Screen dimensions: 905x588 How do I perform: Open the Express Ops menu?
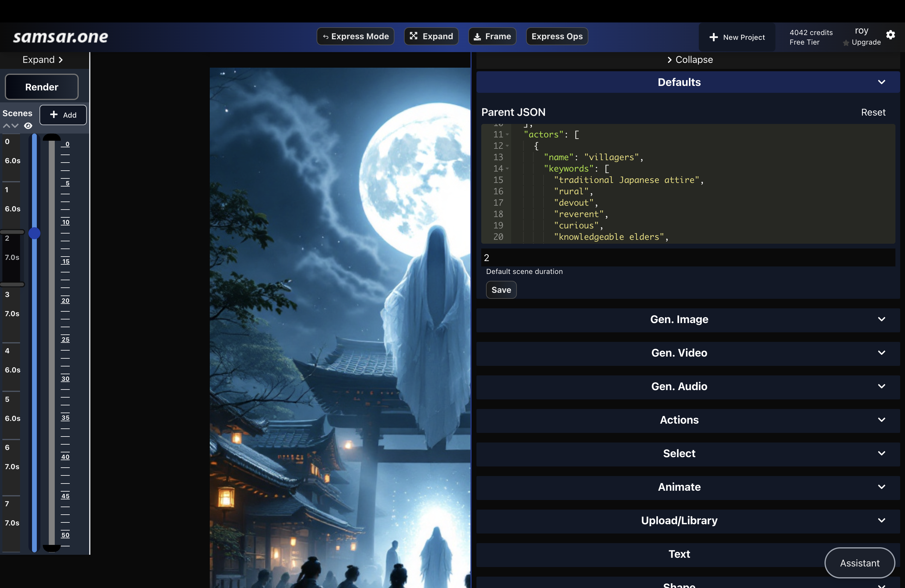click(557, 36)
